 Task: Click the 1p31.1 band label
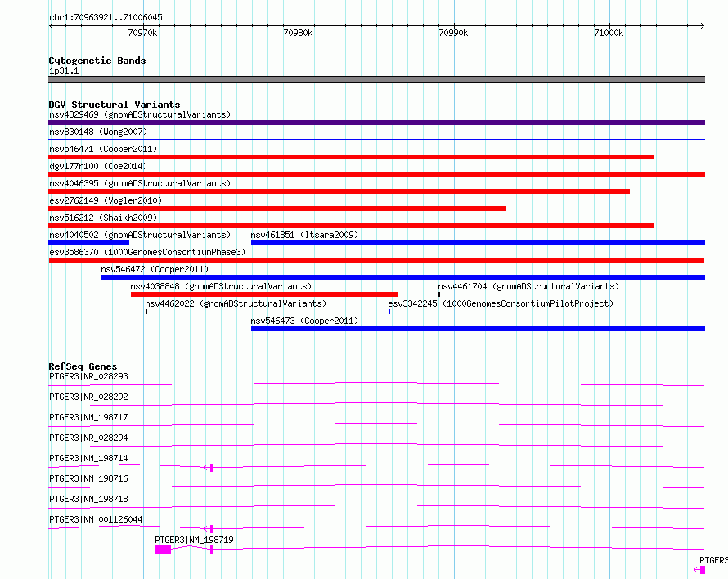[x=64, y=70]
